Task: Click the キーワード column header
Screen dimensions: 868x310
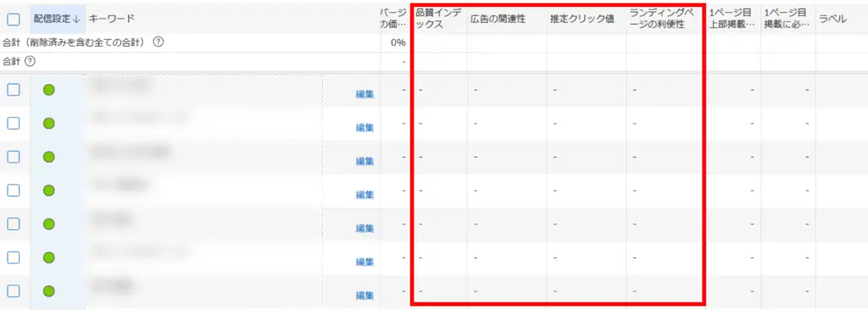Action: [111, 19]
